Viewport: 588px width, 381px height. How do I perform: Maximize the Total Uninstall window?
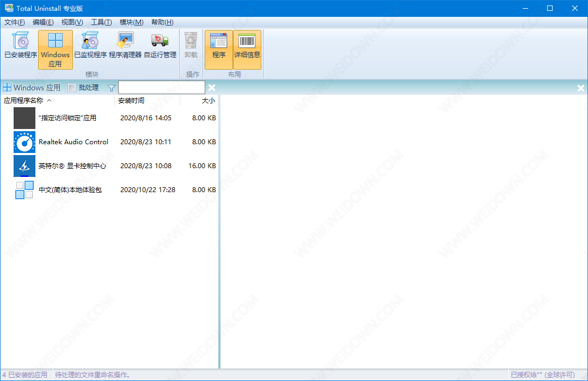550,8
